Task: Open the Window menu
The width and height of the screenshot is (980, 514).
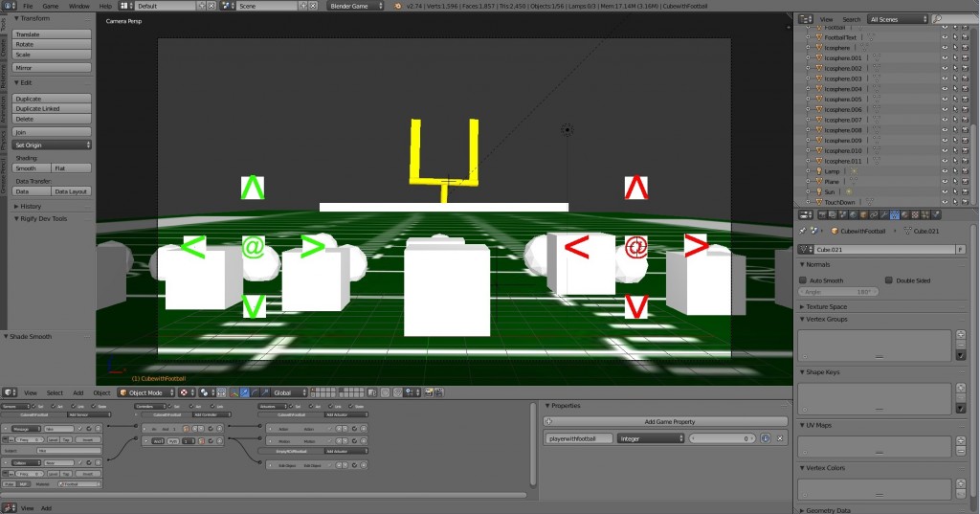Action: tap(78, 6)
